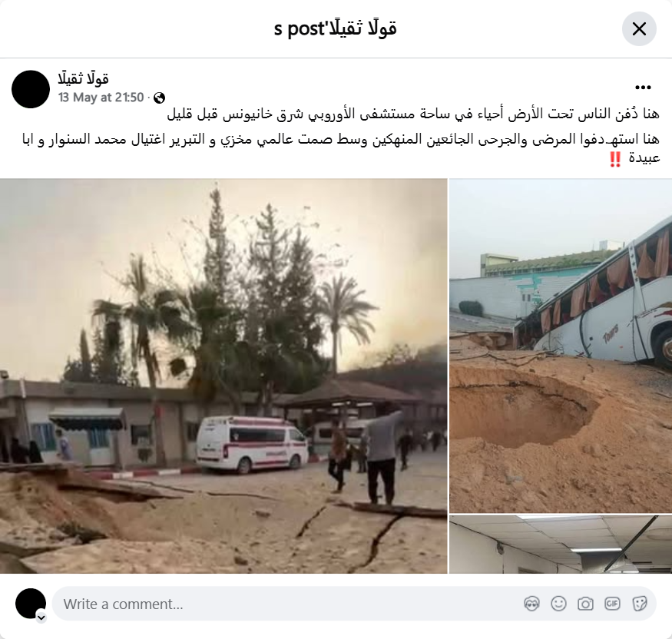Click the red double exclamation emoji
The height and width of the screenshot is (639, 672).
pos(615,160)
